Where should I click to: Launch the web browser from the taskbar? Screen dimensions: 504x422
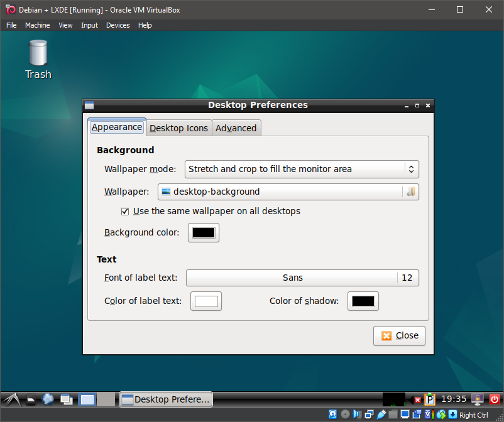tap(48, 399)
